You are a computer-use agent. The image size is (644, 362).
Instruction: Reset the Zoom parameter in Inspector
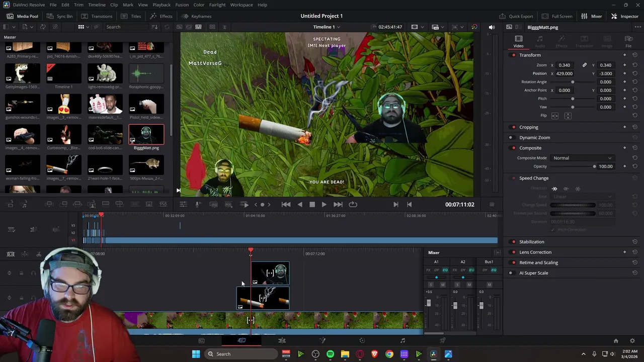pos(635,65)
